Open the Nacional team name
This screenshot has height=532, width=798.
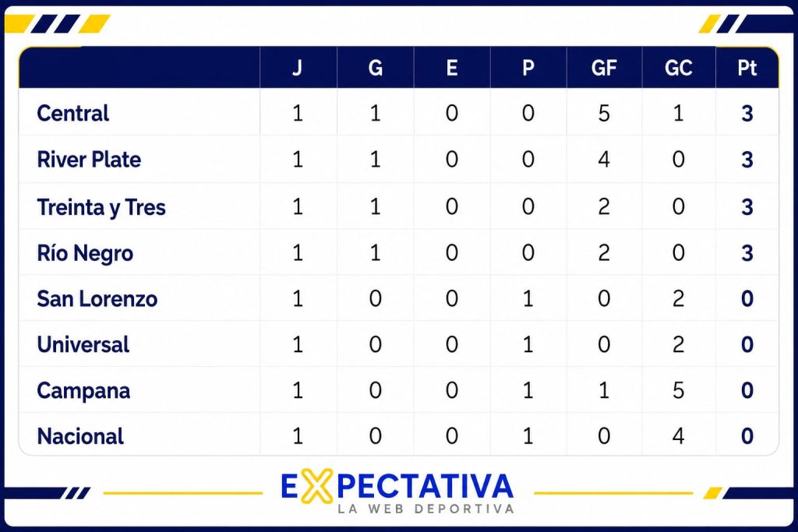point(80,436)
